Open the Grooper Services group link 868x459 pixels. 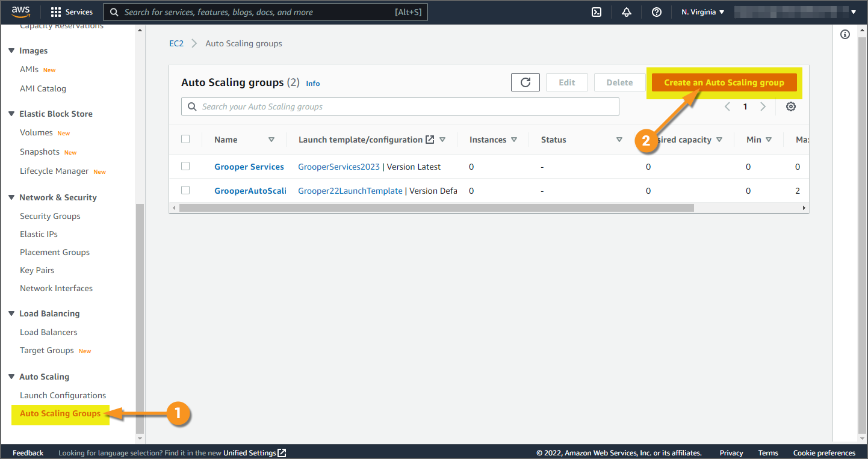pos(249,167)
